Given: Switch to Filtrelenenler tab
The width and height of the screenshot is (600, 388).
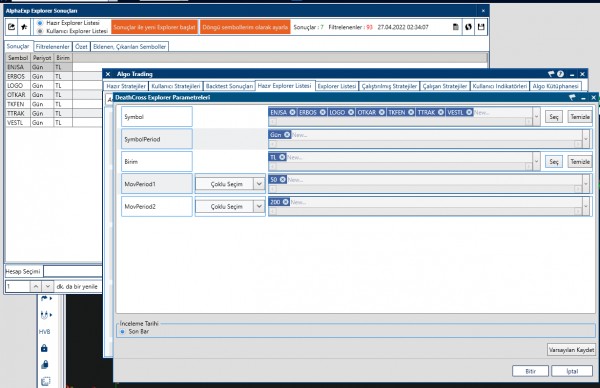Looking at the screenshot, I should (x=52, y=47).
